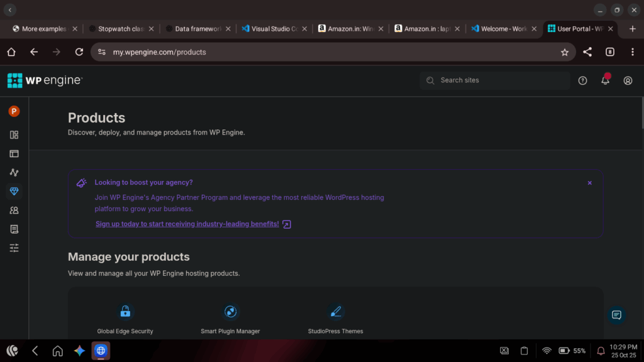Dismiss the agency partner banner
This screenshot has width=644, height=362.
click(589, 183)
